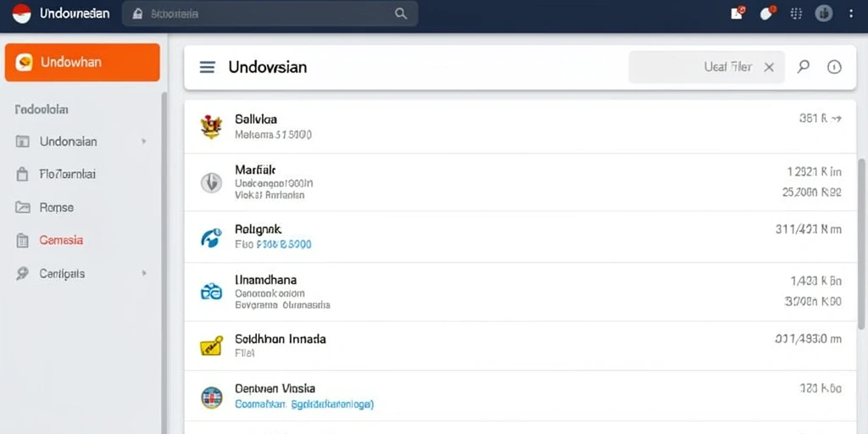Open the vertical dots menu in top bar
This screenshot has width=868, height=434.
tap(851, 14)
